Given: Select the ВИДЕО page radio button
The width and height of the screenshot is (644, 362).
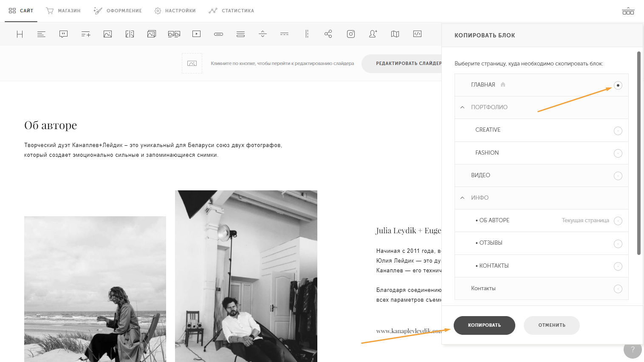Looking at the screenshot, I should (618, 176).
